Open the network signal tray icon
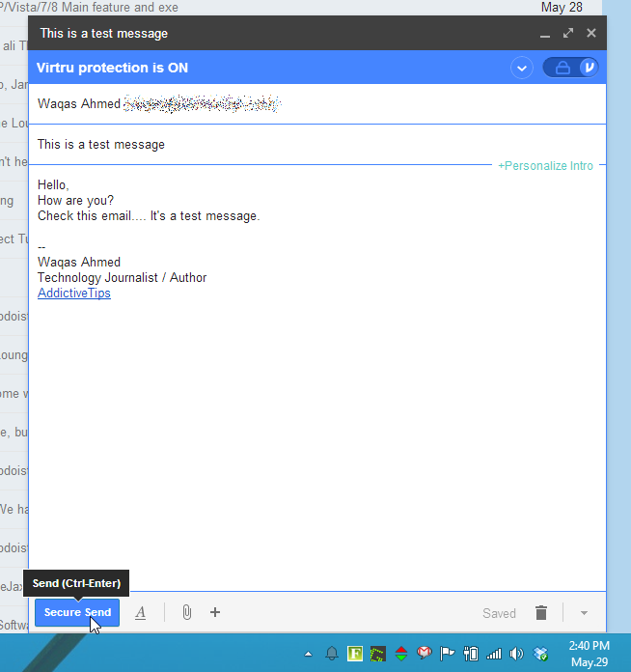The width and height of the screenshot is (631, 672). 494,654
